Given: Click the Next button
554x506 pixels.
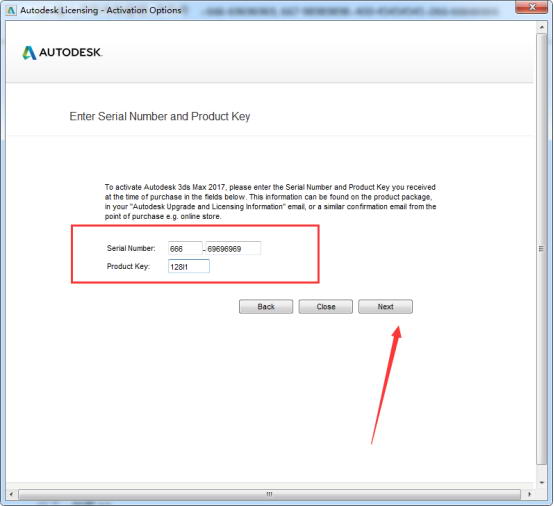Looking at the screenshot, I should click(385, 306).
